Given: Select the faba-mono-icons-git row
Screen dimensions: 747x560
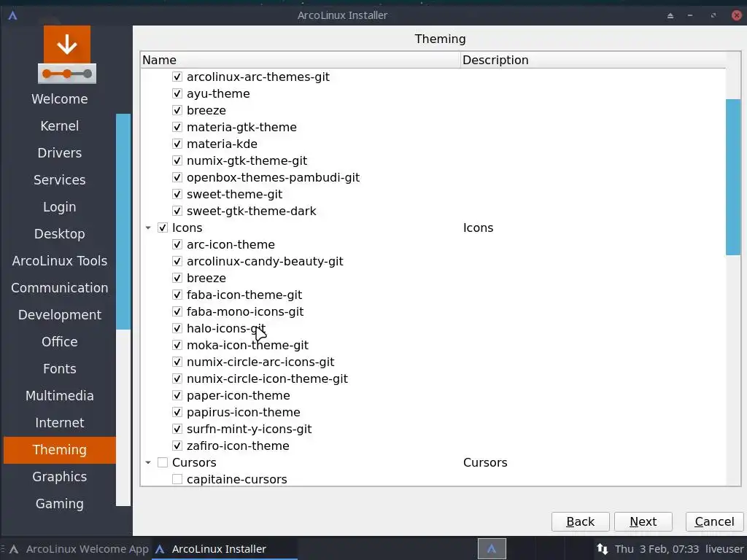Looking at the screenshot, I should click(x=245, y=311).
